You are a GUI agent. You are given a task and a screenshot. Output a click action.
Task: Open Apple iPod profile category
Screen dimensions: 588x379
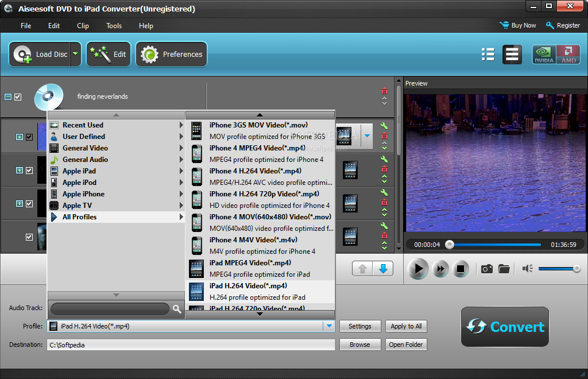(116, 183)
